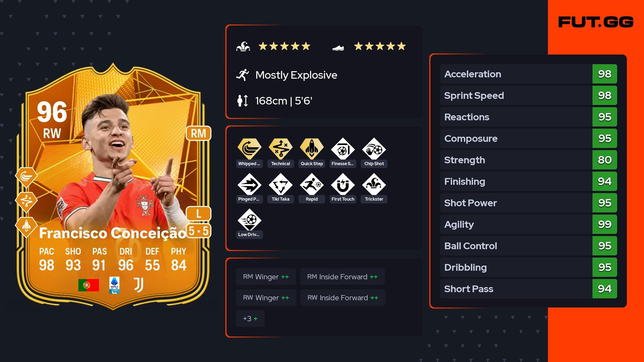The width and height of the screenshot is (644, 362).
Task: Select the Technical playstyle icon
Action: pyautogui.click(x=280, y=149)
